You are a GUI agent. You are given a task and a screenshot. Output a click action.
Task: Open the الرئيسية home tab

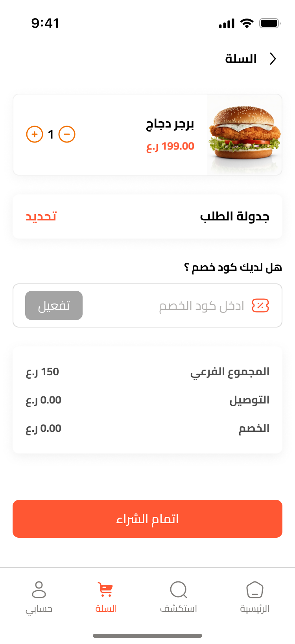[x=254, y=597]
